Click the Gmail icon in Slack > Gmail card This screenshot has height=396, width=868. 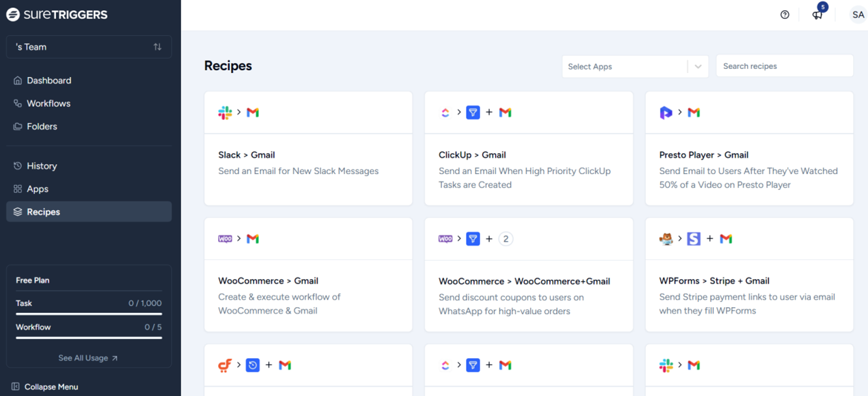pyautogui.click(x=253, y=112)
